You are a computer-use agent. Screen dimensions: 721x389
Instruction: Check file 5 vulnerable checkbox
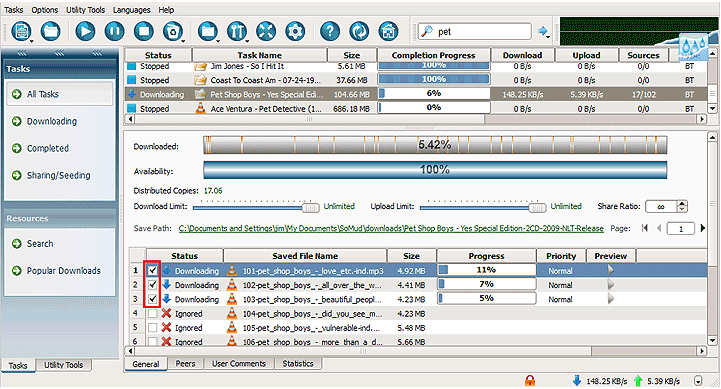pyautogui.click(x=153, y=328)
